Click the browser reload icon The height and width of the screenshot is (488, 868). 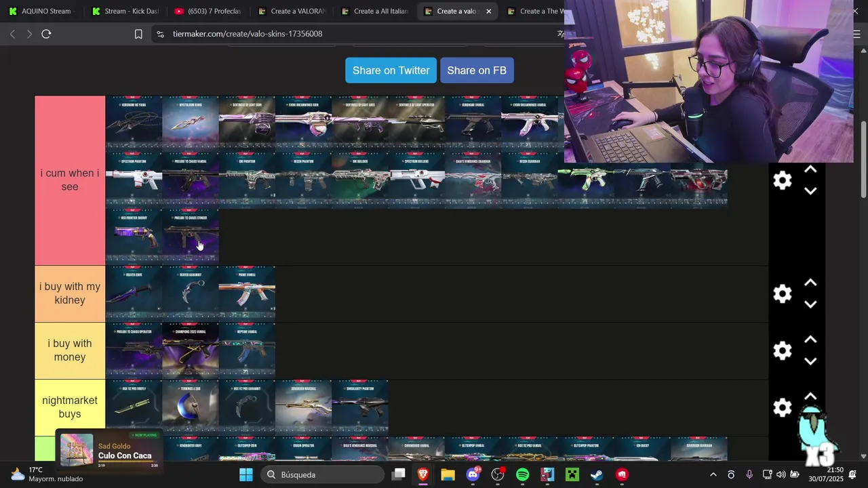(46, 34)
